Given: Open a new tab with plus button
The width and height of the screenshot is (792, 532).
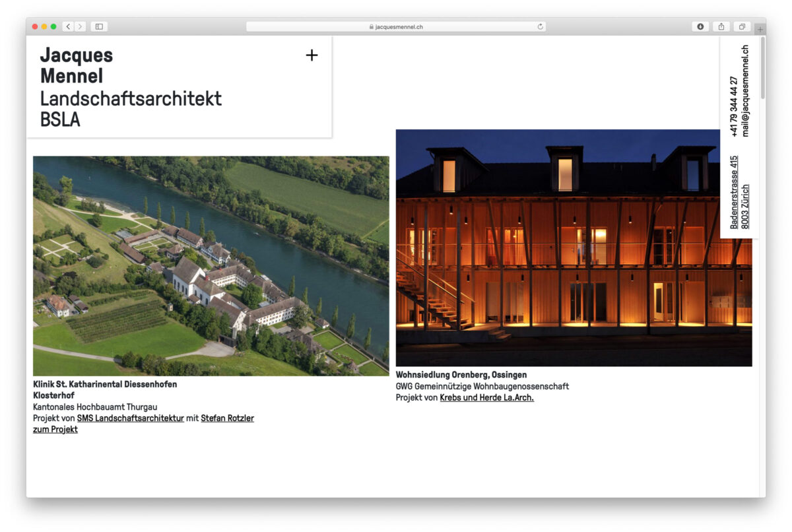Looking at the screenshot, I should click(x=760, y=29).
